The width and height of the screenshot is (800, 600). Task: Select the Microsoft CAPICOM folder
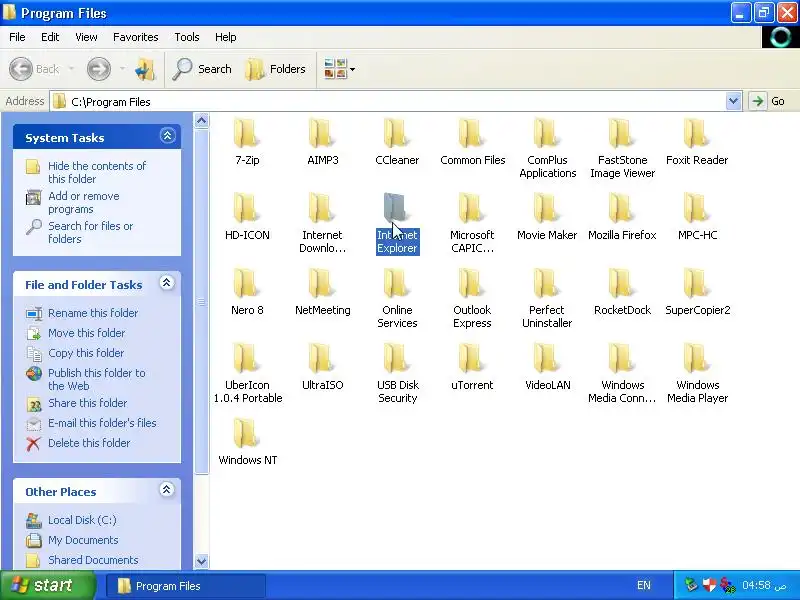coord(472,223)
